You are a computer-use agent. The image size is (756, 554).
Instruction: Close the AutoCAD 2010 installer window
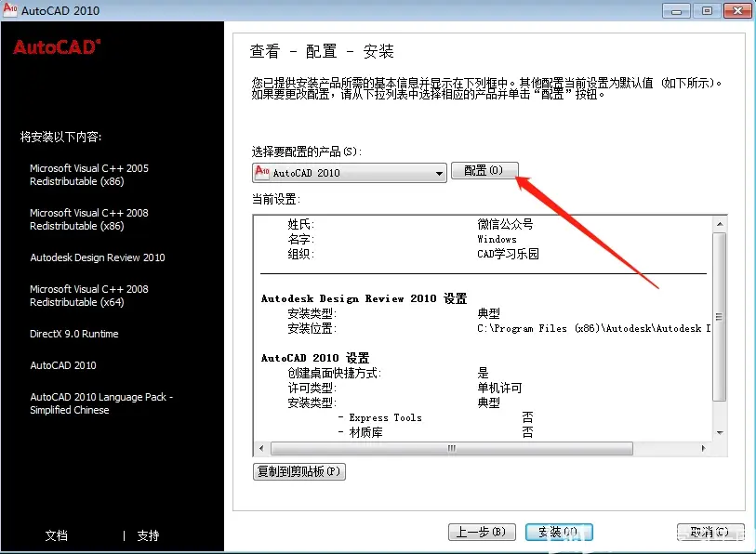(737, 10)
